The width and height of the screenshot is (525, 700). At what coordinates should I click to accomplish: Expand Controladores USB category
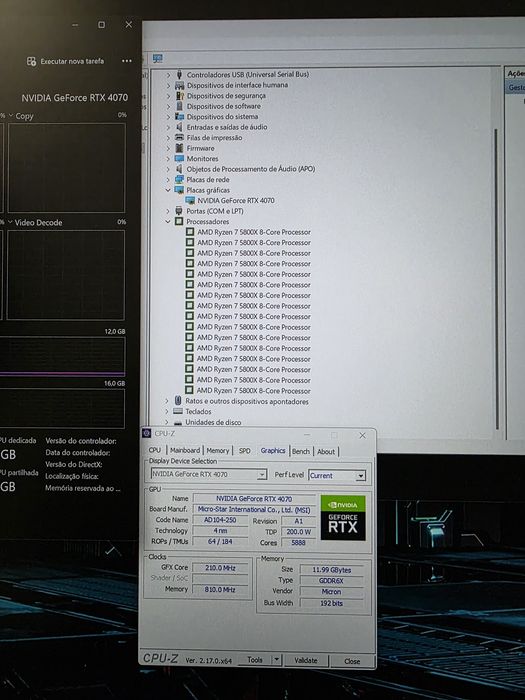168,75
